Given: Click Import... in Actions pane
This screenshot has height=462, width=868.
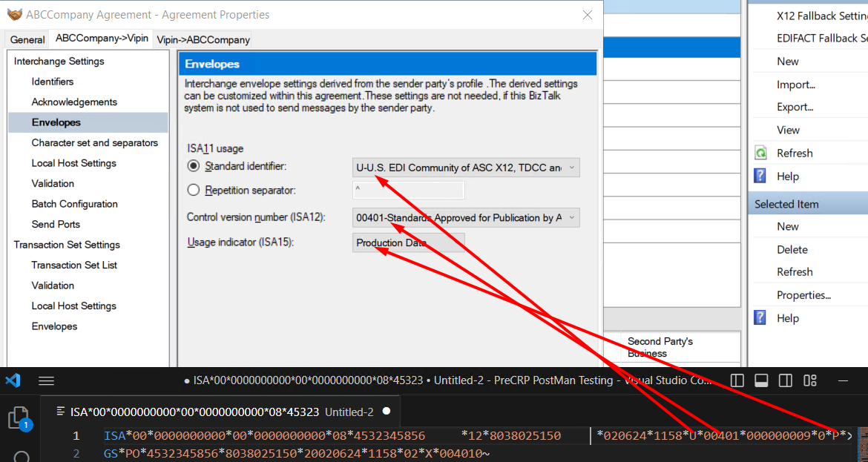Looking at the screenshot, I should click(795, 85).
